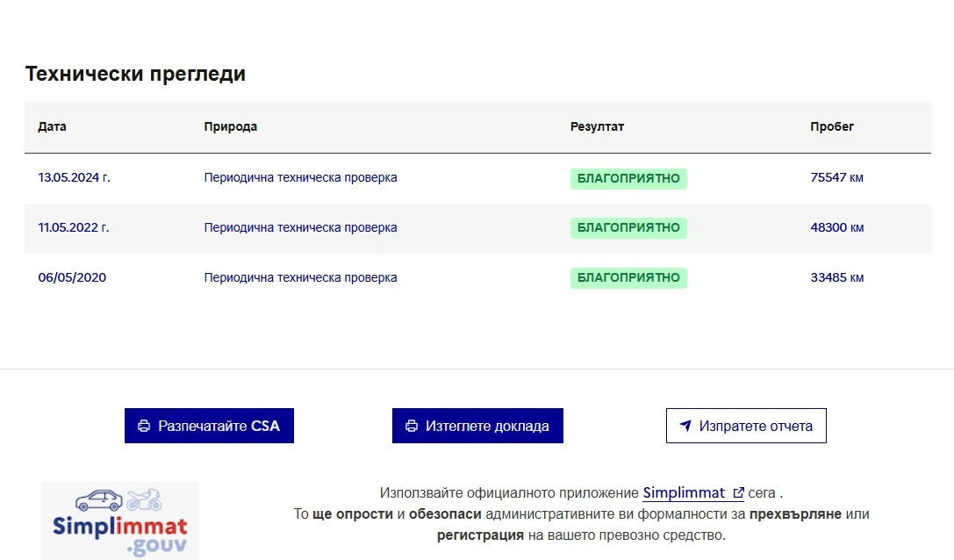This screenshot has width=954, height=560.
Task: Click the Резултат column header
Action: point(597,126)
